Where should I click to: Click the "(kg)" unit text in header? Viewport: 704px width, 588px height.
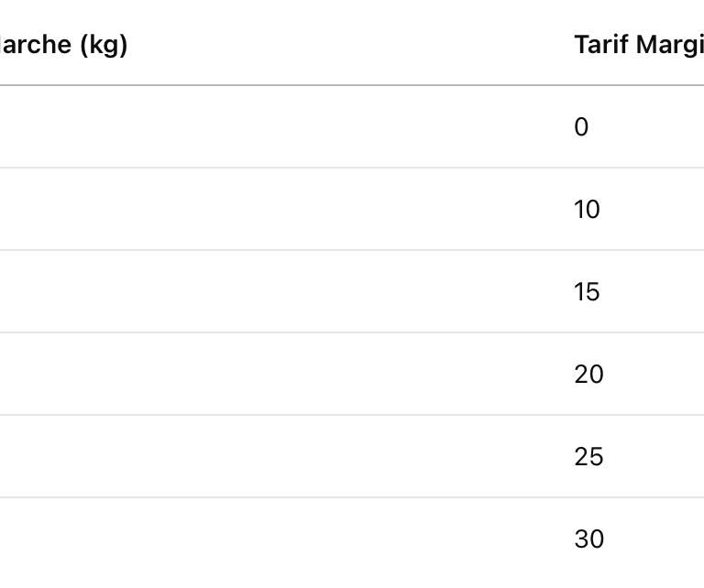tap(104, 44)
